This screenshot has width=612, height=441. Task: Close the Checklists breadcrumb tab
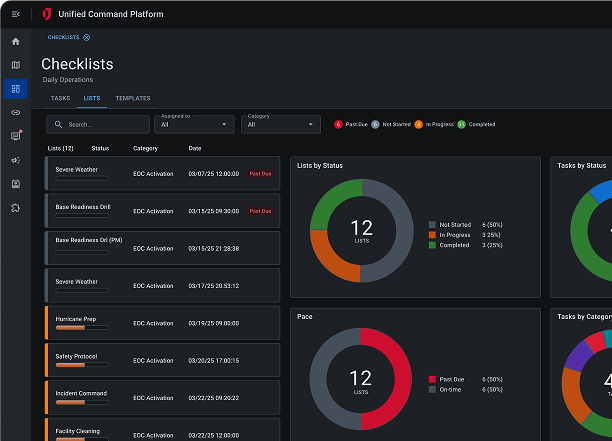click(x=86, y=37)
